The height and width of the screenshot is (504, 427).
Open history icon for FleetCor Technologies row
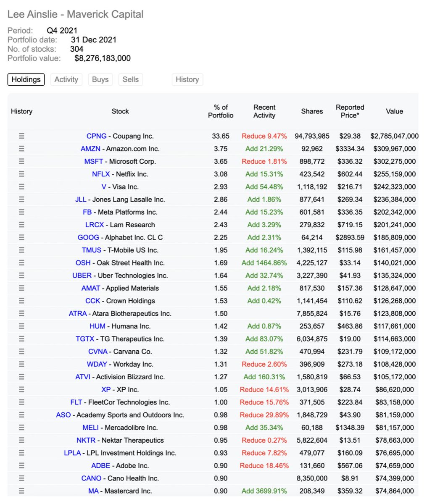21,402
